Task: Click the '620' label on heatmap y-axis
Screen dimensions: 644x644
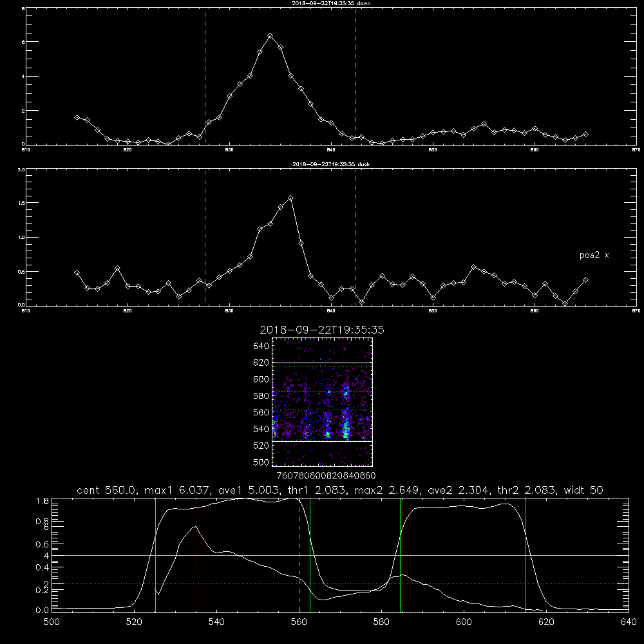Action: pyautogui.click(x=261, y=363)
